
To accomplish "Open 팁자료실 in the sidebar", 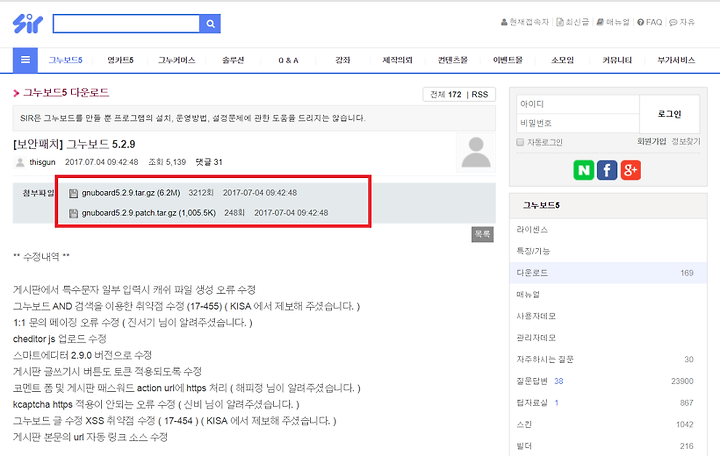I will (532, 403).
